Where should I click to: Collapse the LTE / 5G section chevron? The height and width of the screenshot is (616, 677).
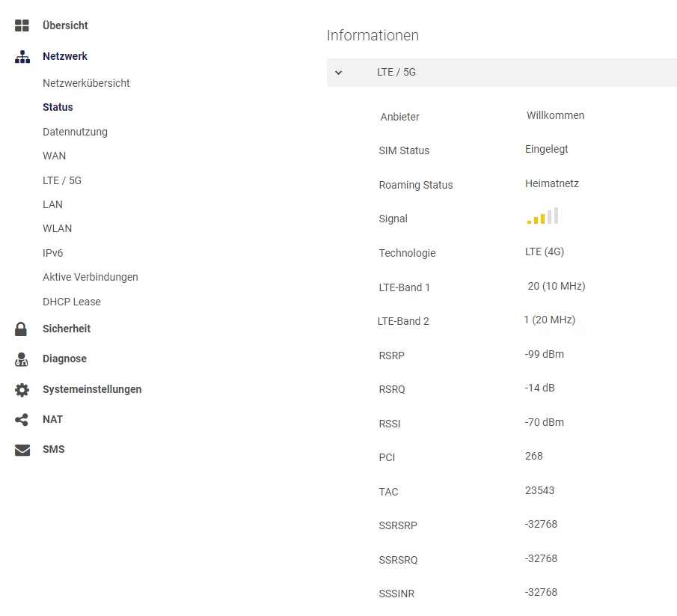[x=338, y=73]
